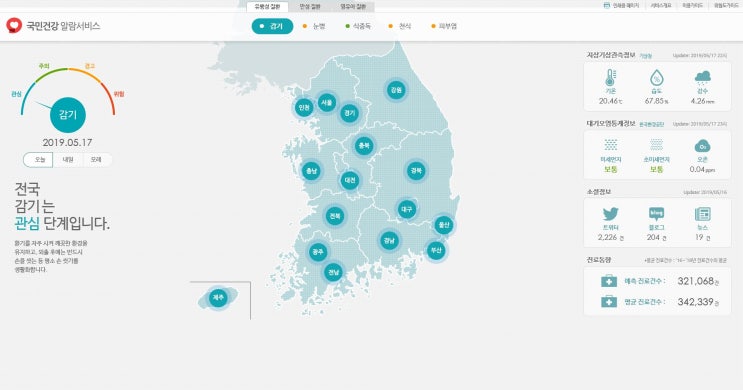The height and width of the screenshot is (390, 743).
Task: Switch to the 만성 질환 tab
Action: (310, 7)
